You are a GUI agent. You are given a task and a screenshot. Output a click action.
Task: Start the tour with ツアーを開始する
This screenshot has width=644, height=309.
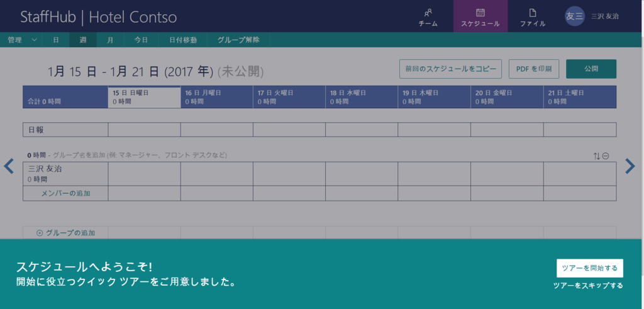click(590, 268)
